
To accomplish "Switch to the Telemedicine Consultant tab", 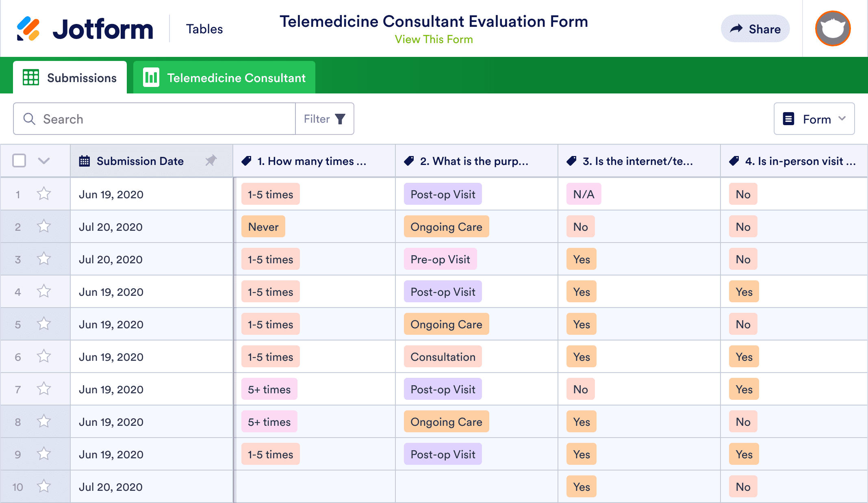I will pyautogui.click(x=224, y=78).
